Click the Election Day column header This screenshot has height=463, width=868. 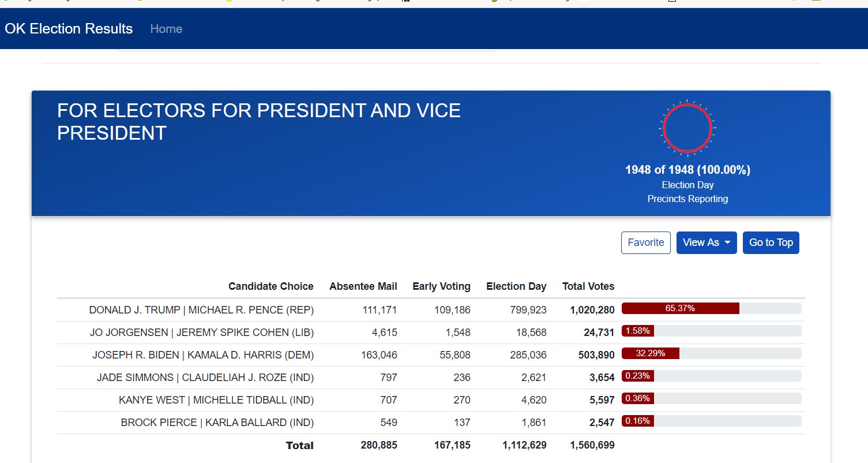pos(516,286)
